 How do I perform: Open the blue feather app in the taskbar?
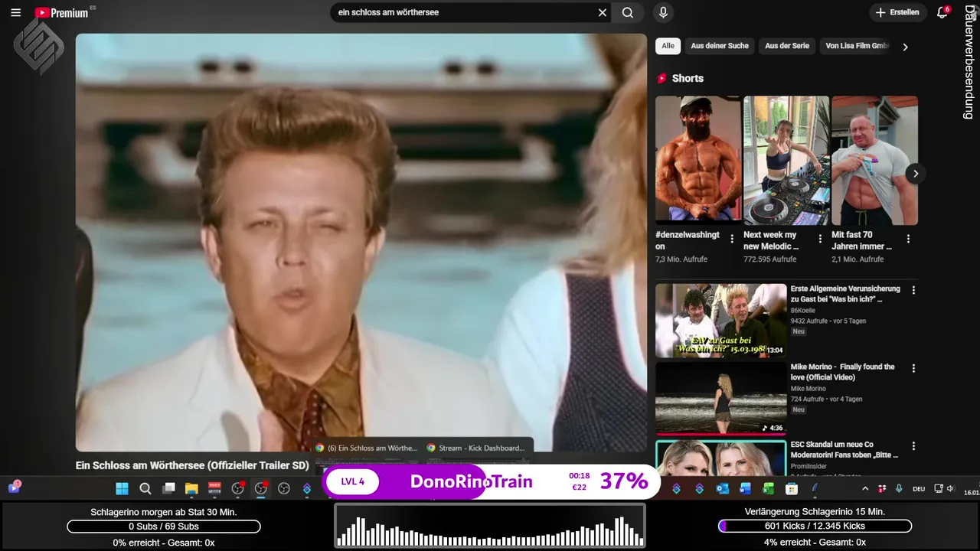pos(815,488)
